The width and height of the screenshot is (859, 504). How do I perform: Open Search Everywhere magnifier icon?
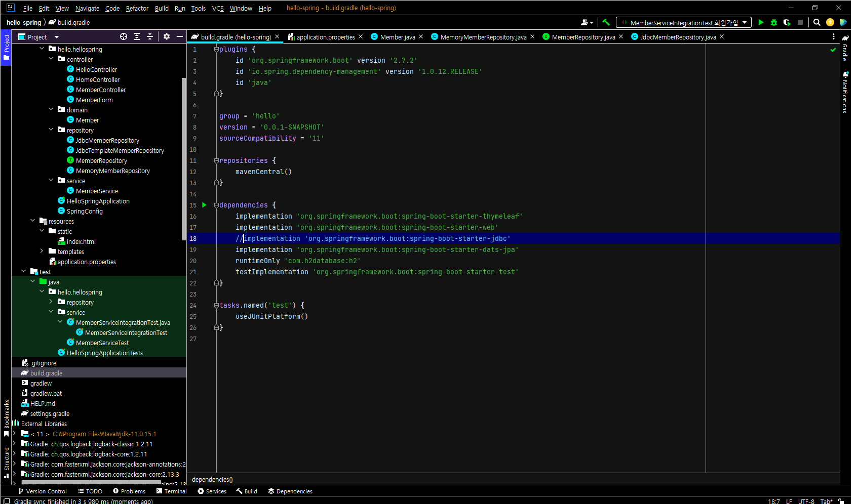click(817, 22)
